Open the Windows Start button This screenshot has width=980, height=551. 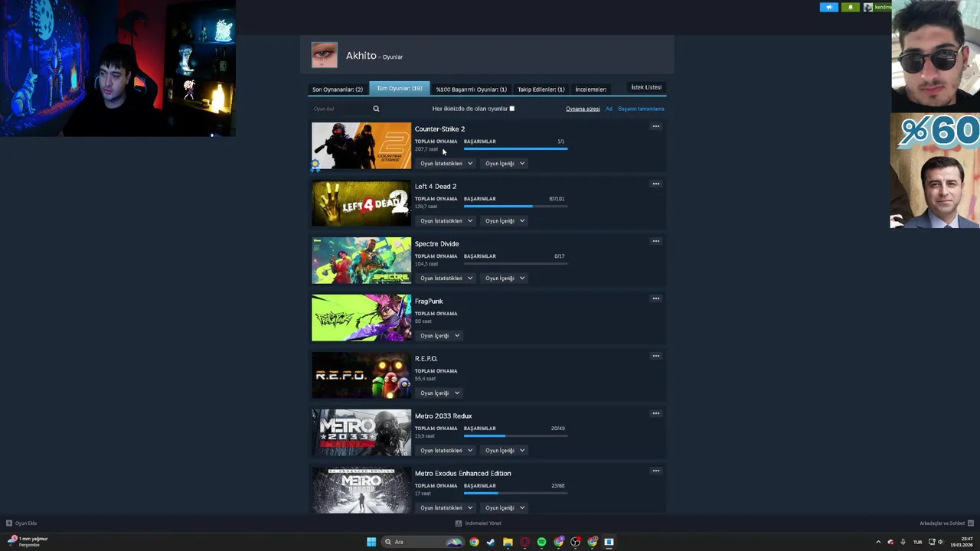(371, 542)
